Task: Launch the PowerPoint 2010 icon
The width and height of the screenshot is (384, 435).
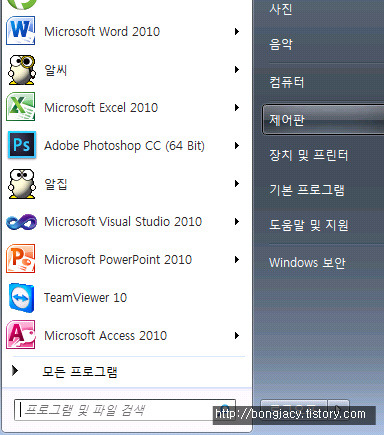Action: pyautogui.click(x=21, y=259)
